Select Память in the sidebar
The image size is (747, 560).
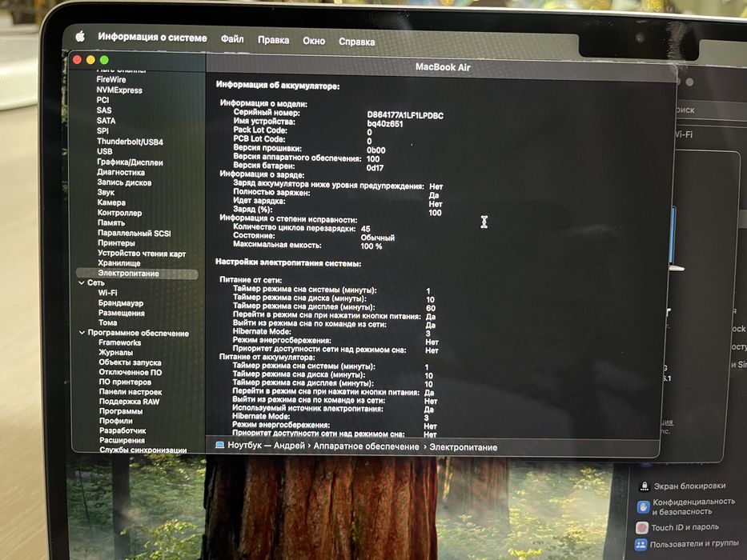coord(111,223)
